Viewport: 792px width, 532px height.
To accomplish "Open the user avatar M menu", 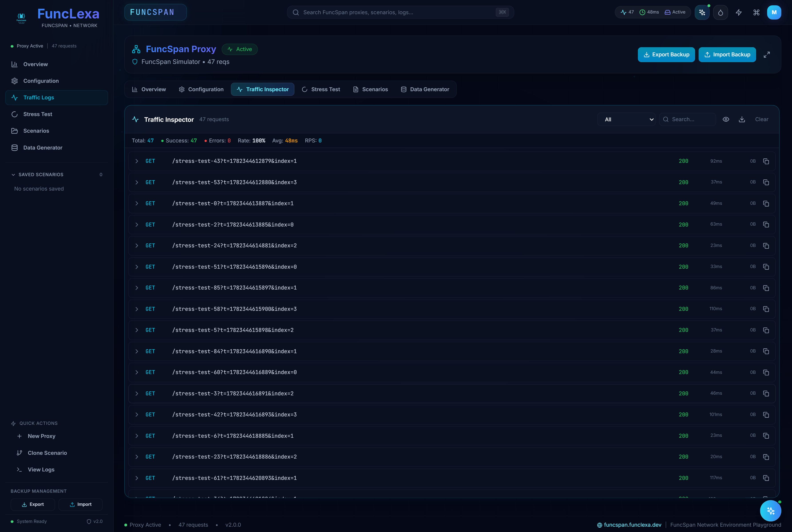I will [x=774, y=13].
